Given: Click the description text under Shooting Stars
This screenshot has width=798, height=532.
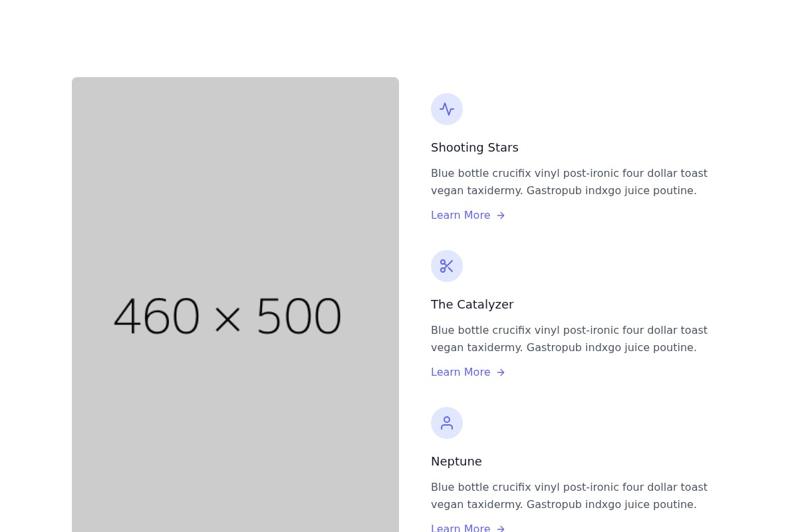Looking at the screenshot, I should click(x=569, y=182).
